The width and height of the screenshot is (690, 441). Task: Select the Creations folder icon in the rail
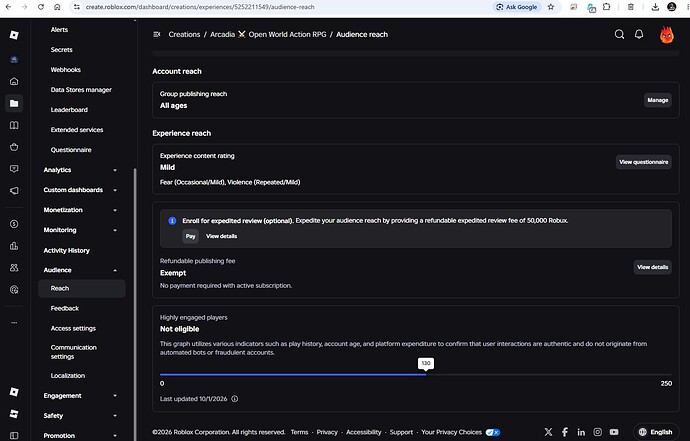(x=14, y=103)
